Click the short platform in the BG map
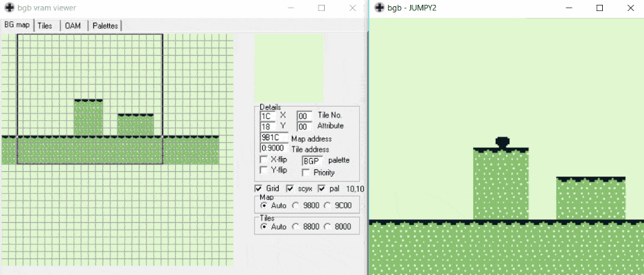 tap(135, 124)
